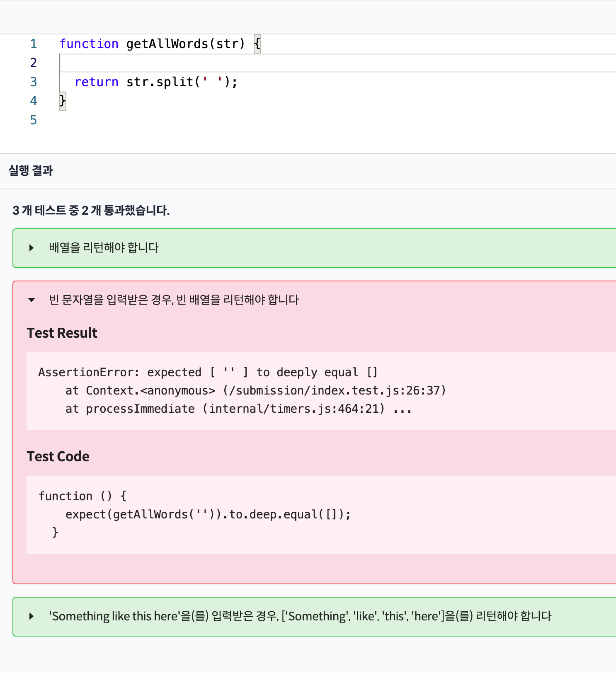This screenshot has width=616, height=673.
Task: Select line number 3 in editor gutter
Action: 34,82
